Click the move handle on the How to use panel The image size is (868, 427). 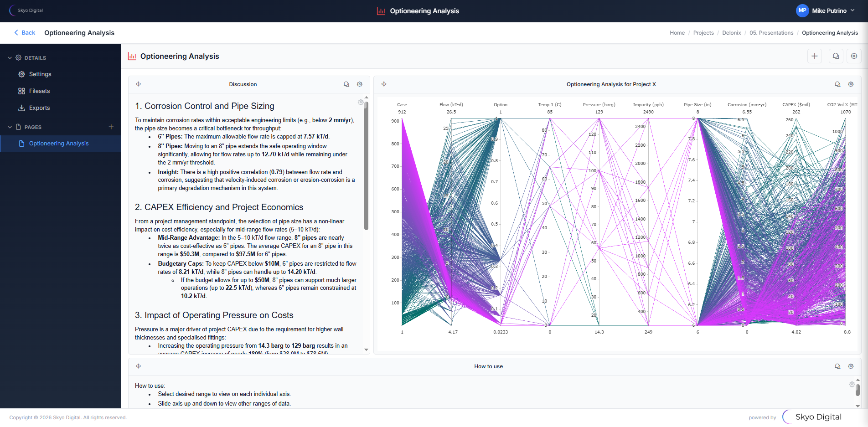pos(138,366)
